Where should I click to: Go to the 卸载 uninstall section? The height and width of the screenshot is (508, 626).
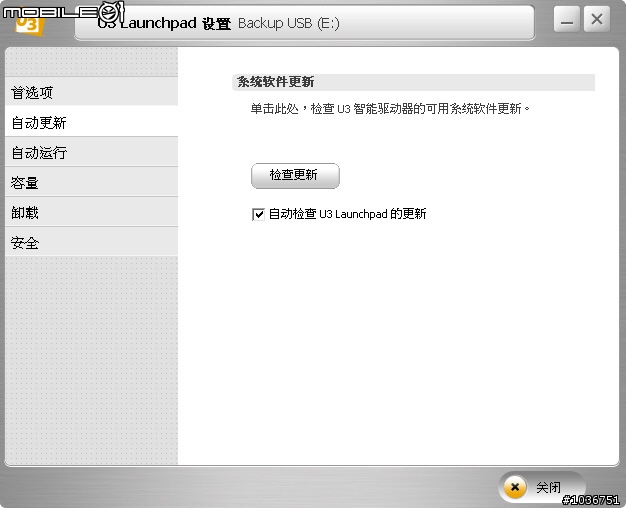(x=91, y=212)
